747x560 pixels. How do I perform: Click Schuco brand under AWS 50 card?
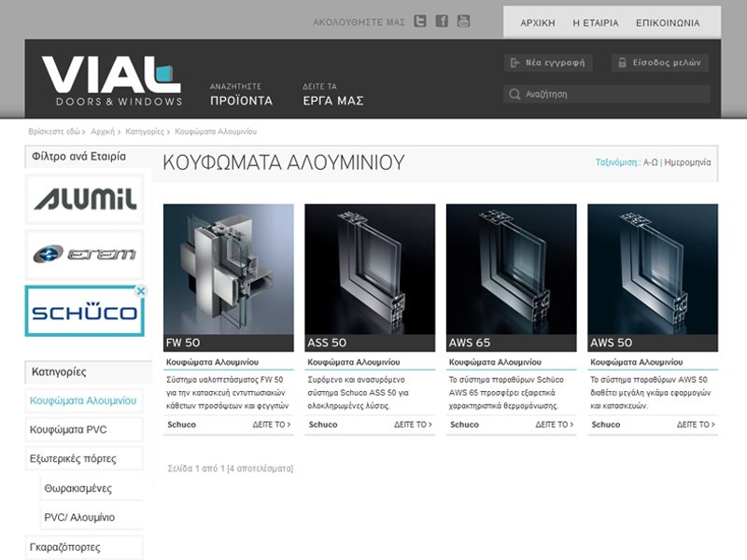(606, 425)
